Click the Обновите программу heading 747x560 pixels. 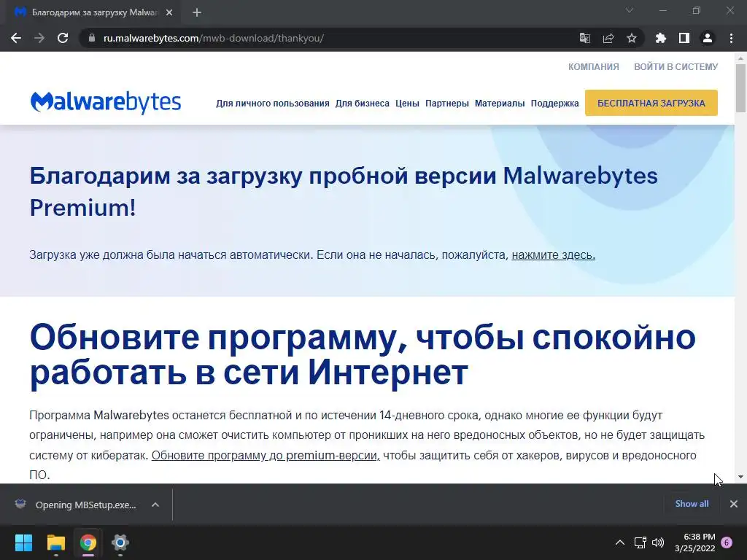click(363, 354)
